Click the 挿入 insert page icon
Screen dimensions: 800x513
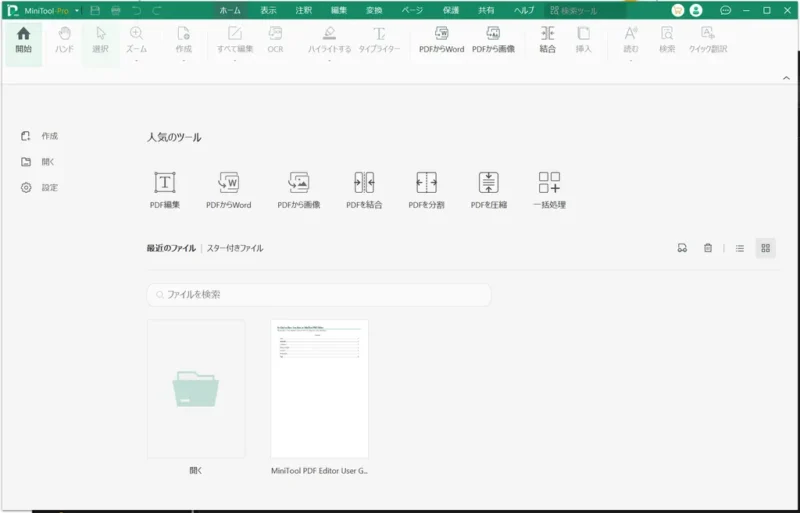point(584,40)
